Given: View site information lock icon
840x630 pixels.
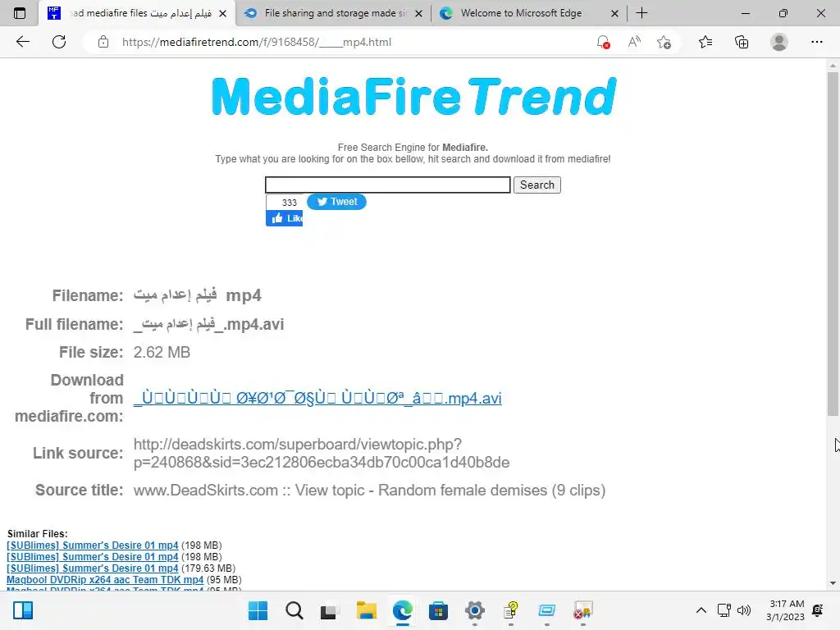Looking at the screenshot, I should coord(103,42).
